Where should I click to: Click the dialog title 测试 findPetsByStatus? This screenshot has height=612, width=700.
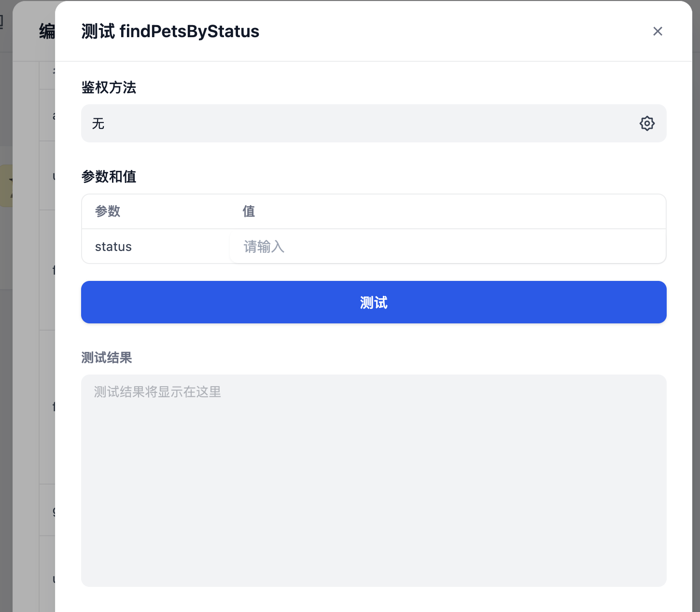(170, 31)
